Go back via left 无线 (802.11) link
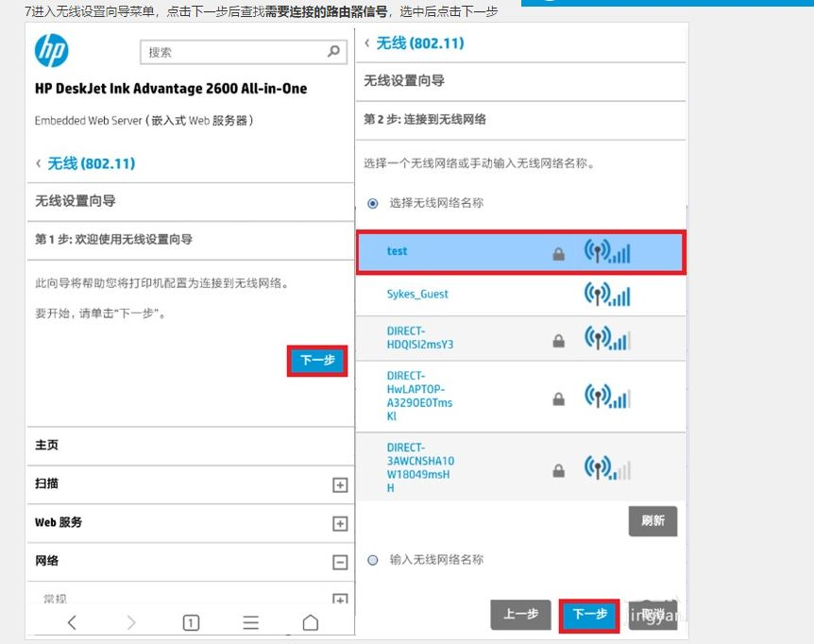 (x=86, y=164)
